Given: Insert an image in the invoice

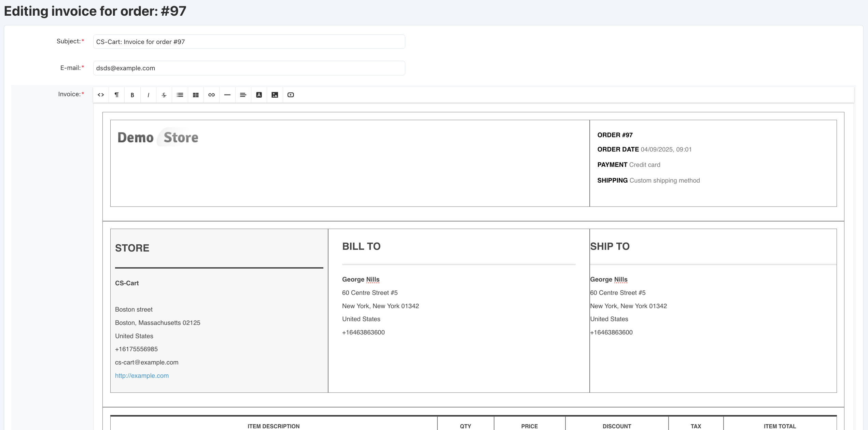Looking at the screenshot, I should [275, 95].
